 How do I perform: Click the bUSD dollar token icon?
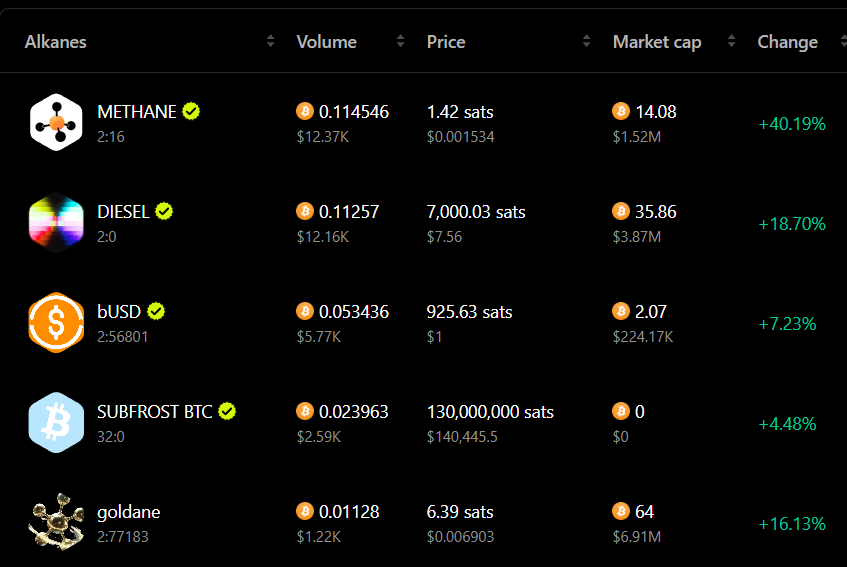pos(56,322)
